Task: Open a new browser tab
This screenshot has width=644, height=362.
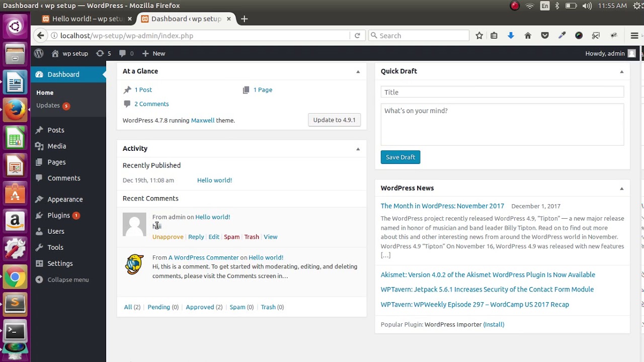Action: 244,19
